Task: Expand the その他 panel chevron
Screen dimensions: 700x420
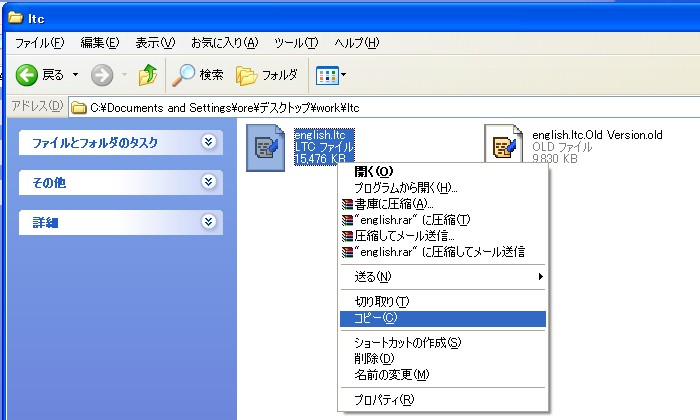Action: pyautogui.click(x=208, y=182)
